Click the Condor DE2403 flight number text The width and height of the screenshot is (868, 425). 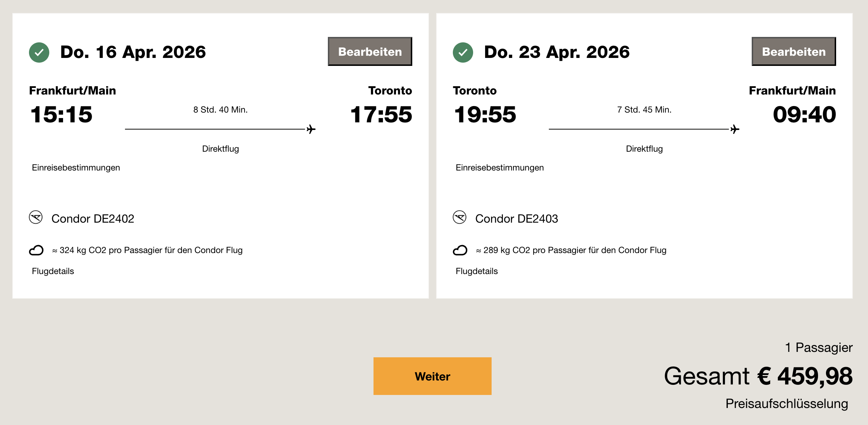click(x=517, y=219)
